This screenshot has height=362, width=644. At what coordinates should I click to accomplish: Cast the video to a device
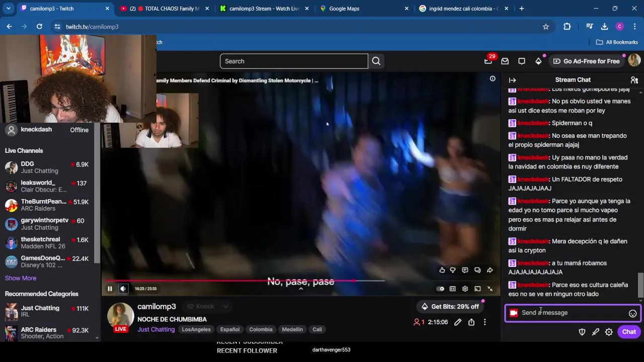click(477, 289)
